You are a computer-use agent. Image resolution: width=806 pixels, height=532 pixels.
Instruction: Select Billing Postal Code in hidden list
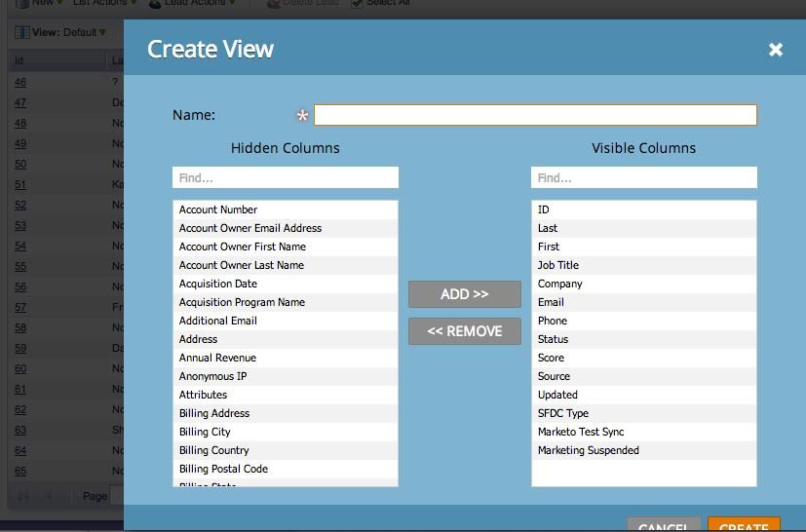click(x=286, y=469)
